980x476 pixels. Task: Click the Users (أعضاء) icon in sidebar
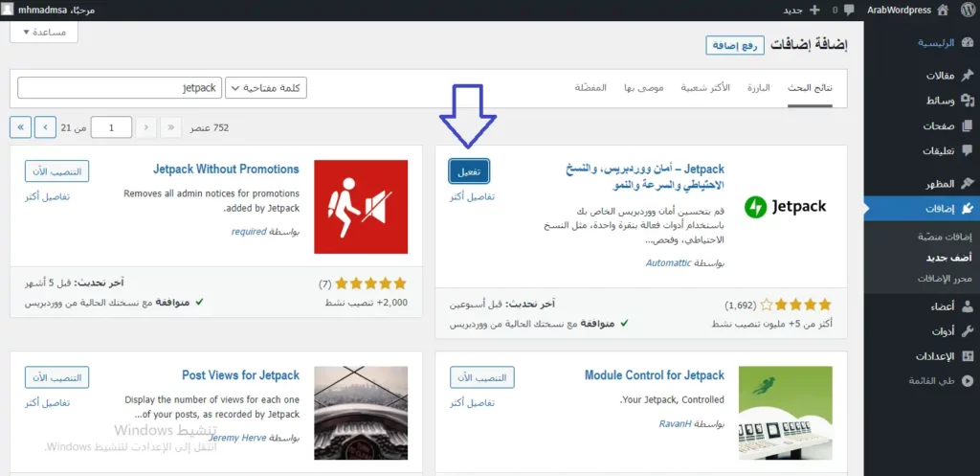point(967,306)
